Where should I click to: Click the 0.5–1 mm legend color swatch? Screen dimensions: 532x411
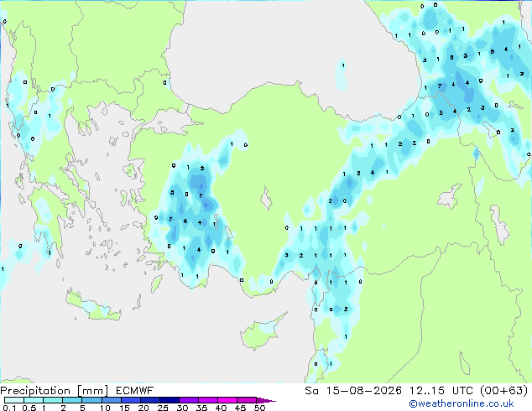point(34,400)
